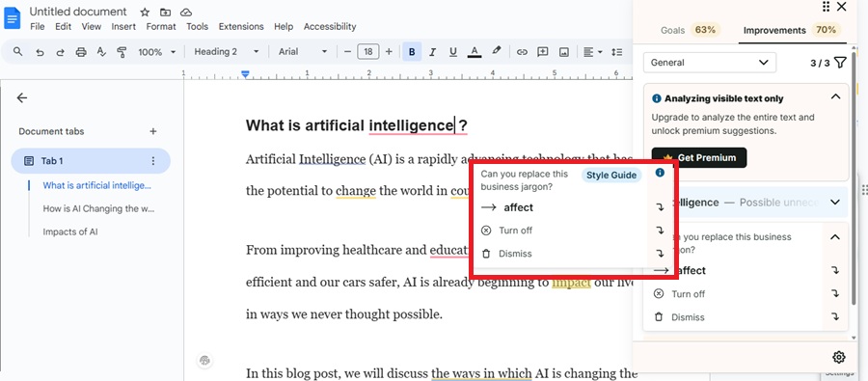
Task: Switch to the Improvements tab
Action: click(792, 30)
